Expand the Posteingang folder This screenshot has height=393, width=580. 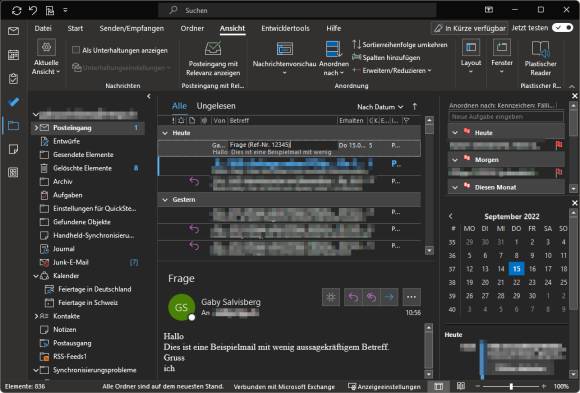click(x=36, y=128)
